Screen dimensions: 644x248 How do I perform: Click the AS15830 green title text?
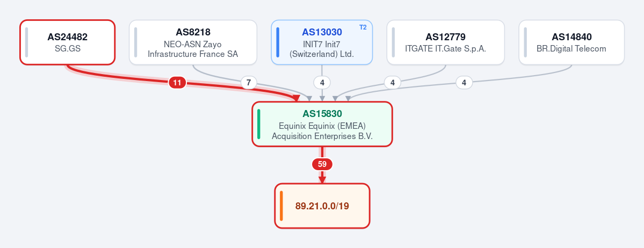click(322, 114)
